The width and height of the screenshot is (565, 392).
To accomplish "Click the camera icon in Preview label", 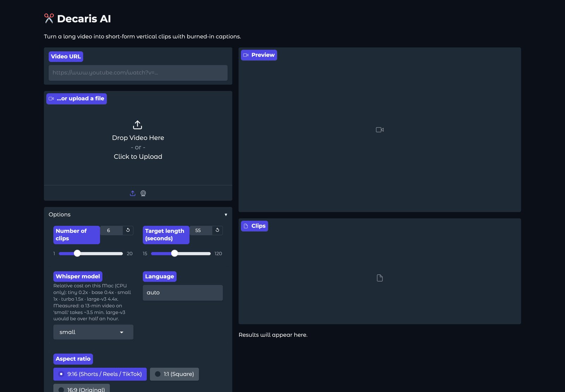I will (x=246, y=55).
